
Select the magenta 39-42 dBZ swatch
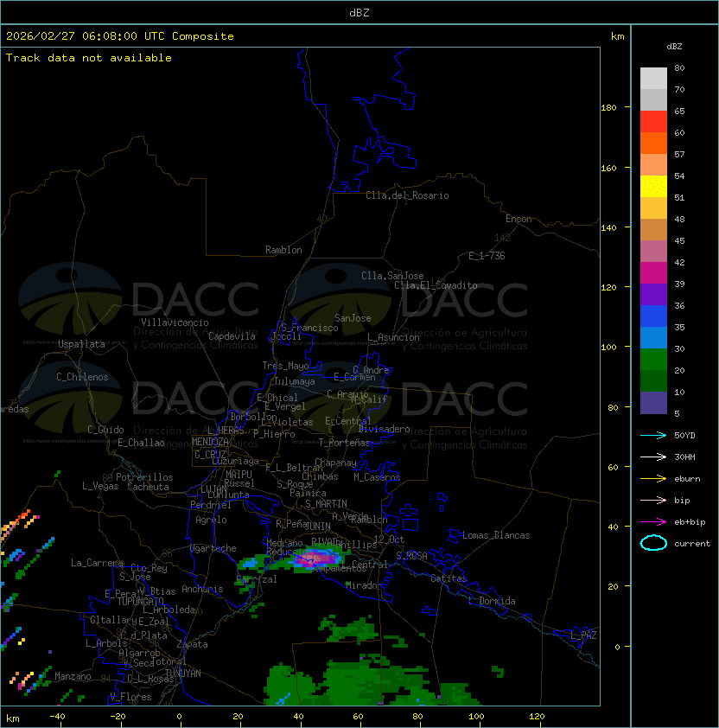click(653, 273)
